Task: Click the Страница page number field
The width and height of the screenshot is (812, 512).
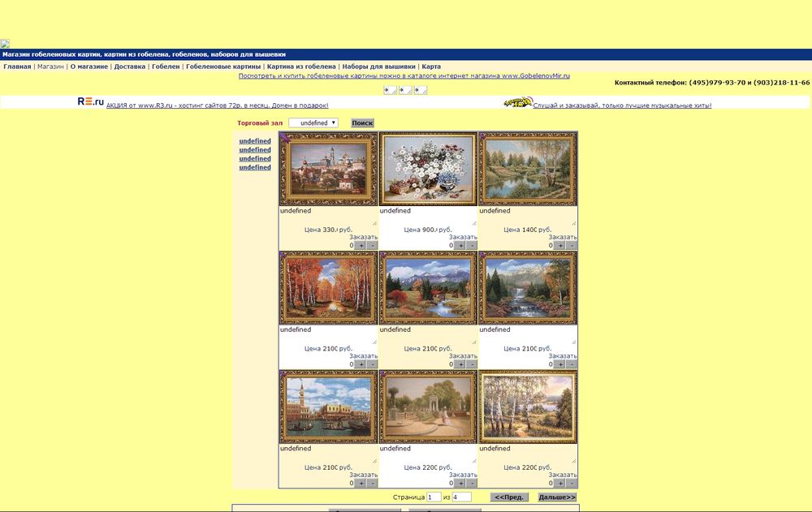Action: pos(434,497)
